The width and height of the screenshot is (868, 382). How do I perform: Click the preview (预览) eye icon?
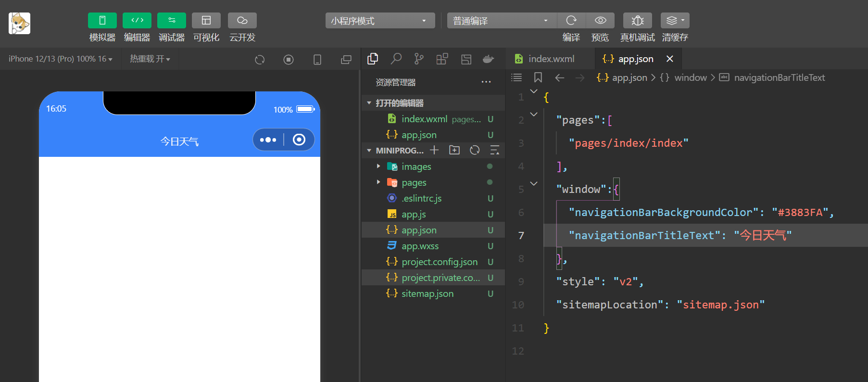pos(600,21)
